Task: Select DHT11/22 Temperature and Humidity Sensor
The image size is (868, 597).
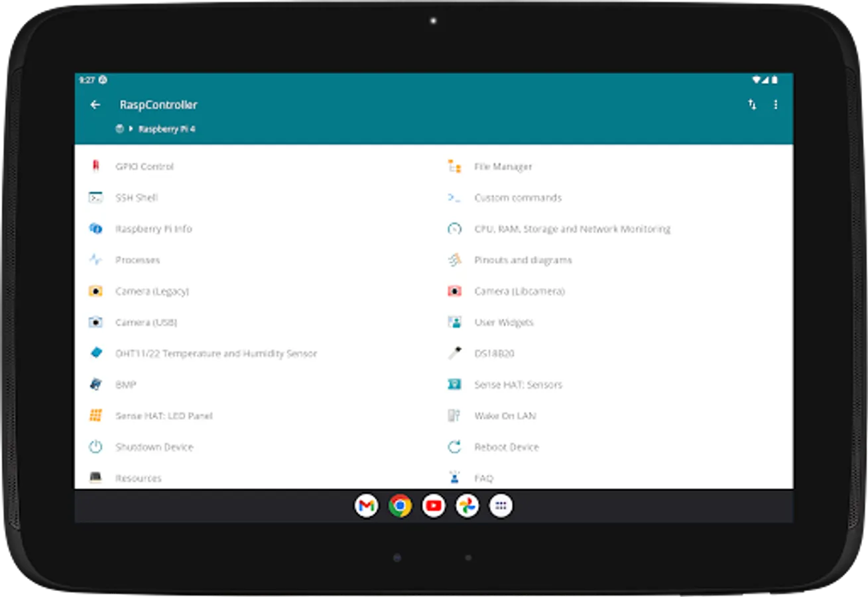Action: pos(216,354)
